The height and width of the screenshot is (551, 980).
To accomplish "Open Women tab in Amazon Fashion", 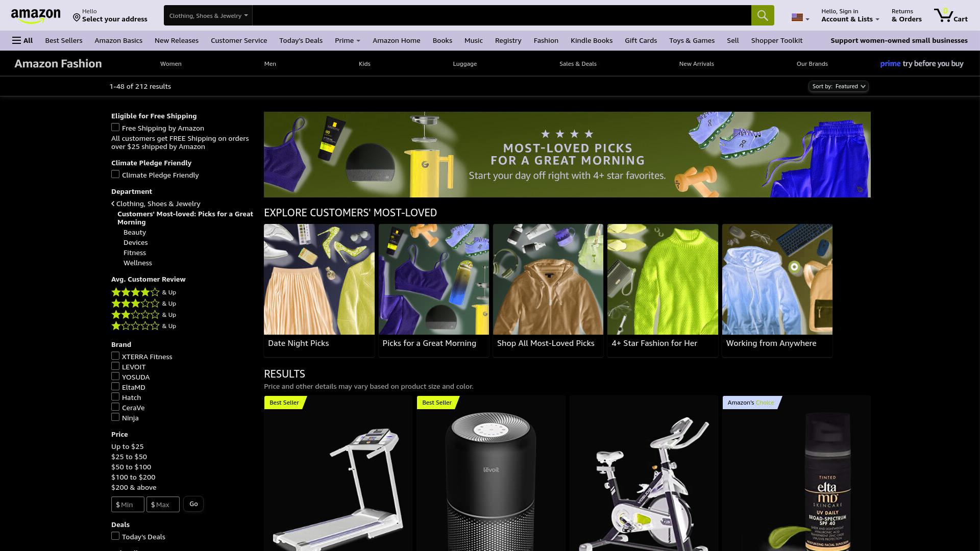I will (170, 64).
